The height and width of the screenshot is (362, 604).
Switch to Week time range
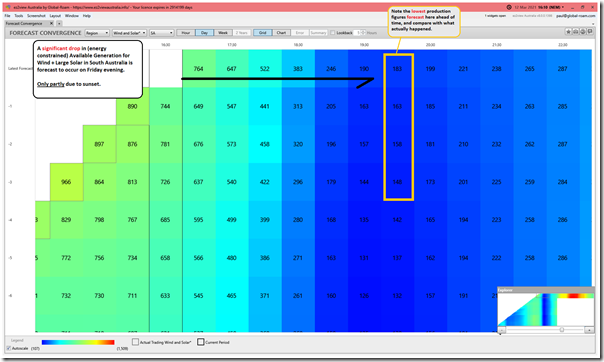(223, 33)
